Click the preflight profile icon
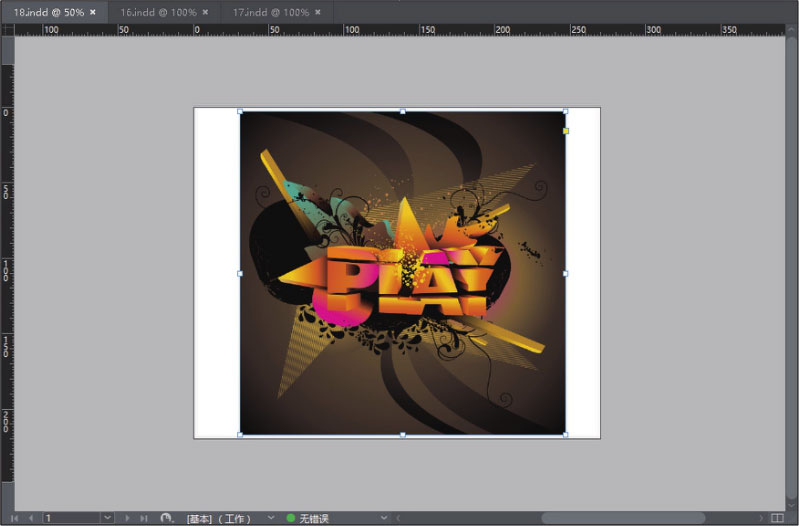This screenshot has height=526, width=799. coord(166,518)
